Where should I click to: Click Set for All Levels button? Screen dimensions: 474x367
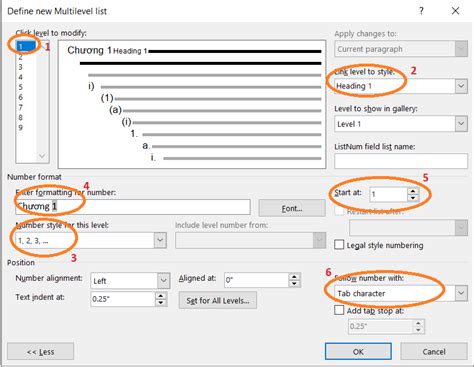tap(218, 300)
